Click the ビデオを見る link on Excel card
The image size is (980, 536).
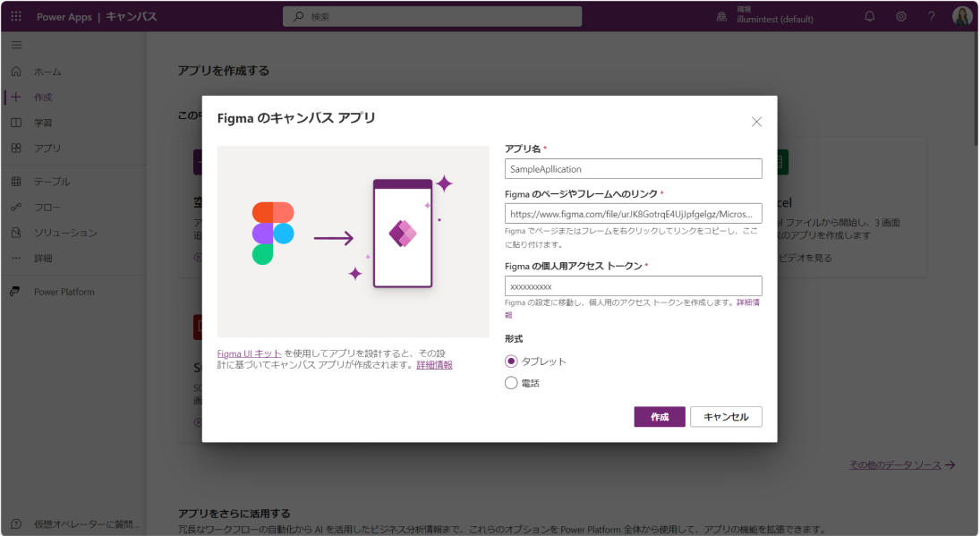coord(805,258)
